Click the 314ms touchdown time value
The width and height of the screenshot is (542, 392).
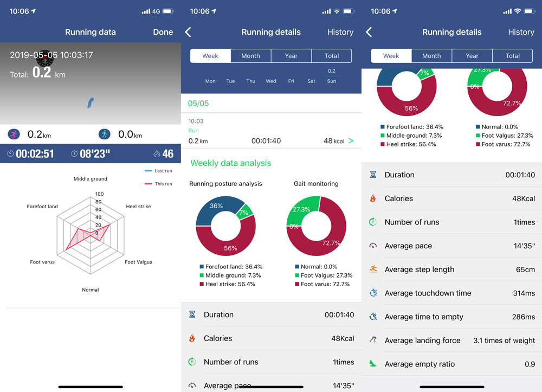(524, 293)
